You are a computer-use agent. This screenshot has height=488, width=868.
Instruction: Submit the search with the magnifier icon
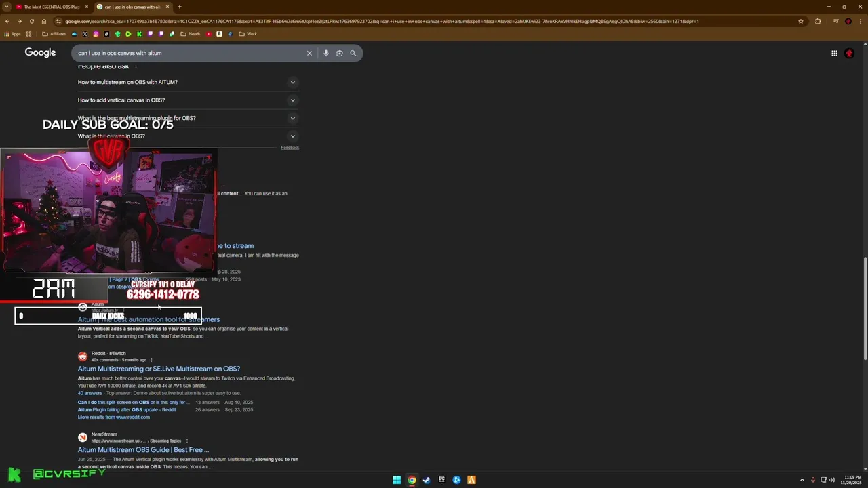point(353,53)
